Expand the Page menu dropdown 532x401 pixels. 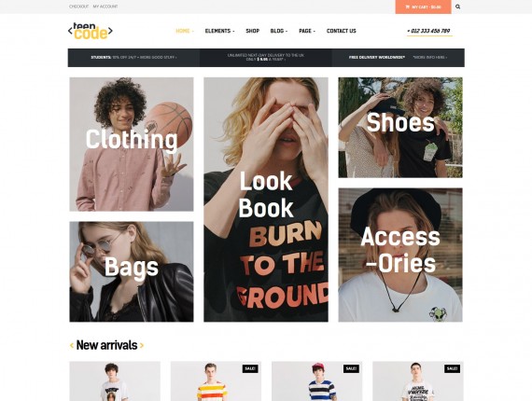pos(307,31)
